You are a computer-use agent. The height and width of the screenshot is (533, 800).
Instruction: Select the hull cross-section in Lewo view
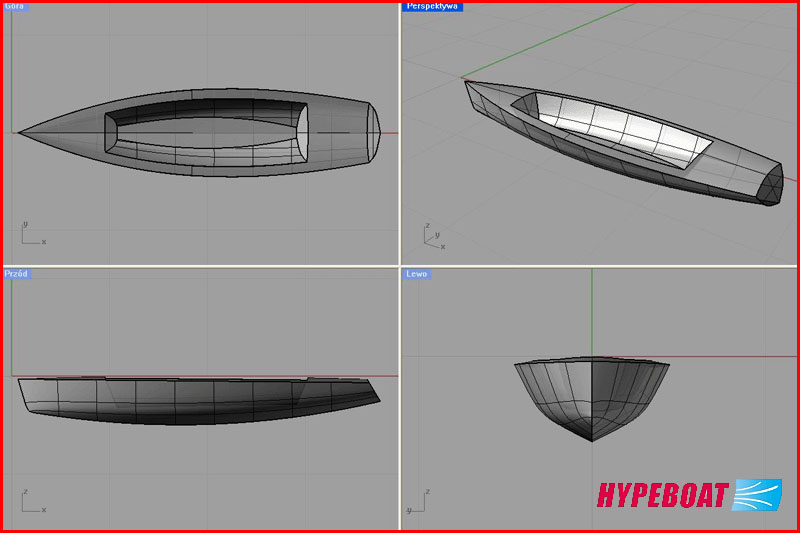point(591,395)
